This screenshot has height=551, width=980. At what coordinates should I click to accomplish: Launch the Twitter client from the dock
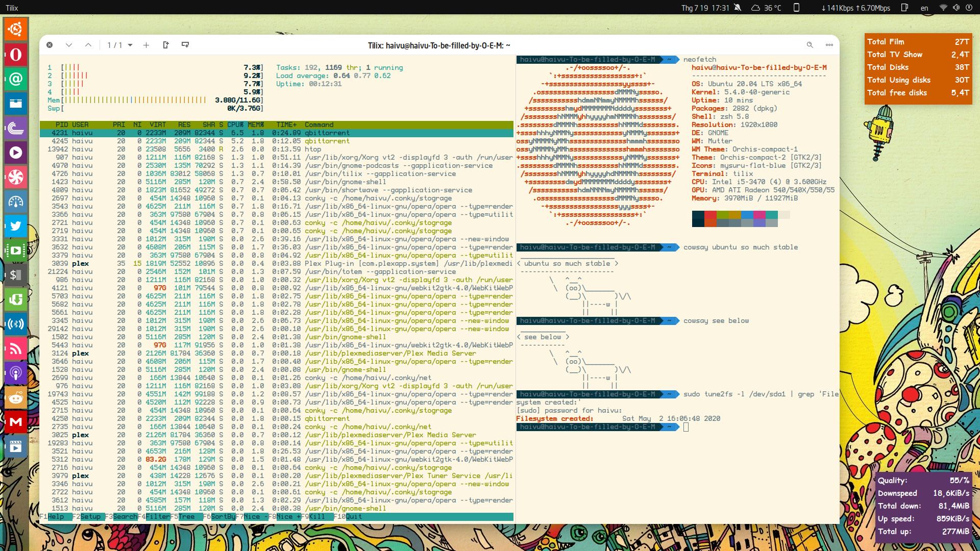point(16,226)
